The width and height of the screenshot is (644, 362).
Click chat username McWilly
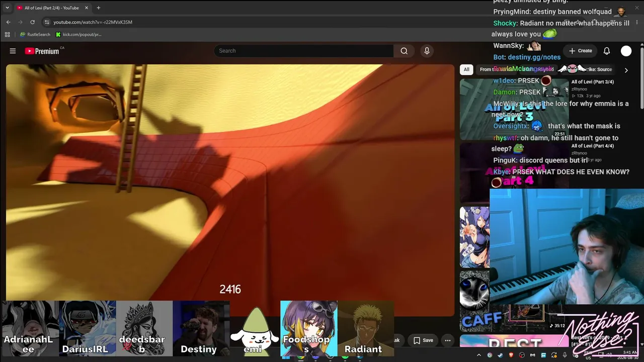click(507, 104)
